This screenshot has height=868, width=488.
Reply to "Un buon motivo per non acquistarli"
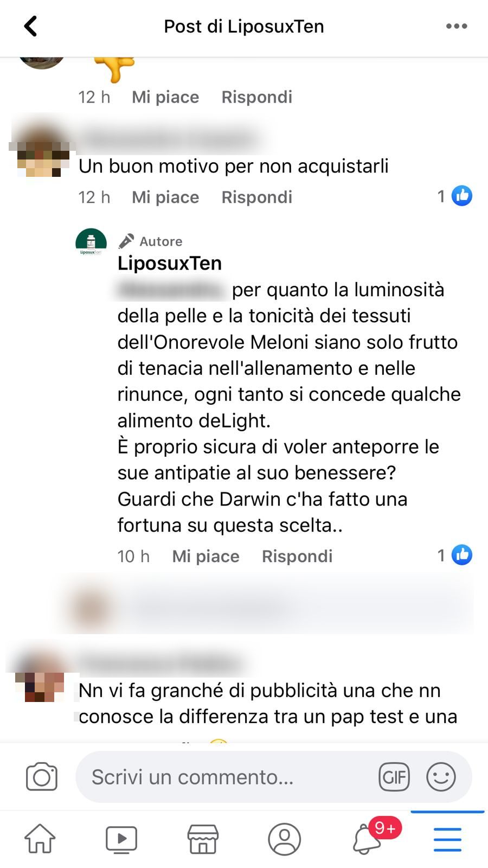coord(257,197)
